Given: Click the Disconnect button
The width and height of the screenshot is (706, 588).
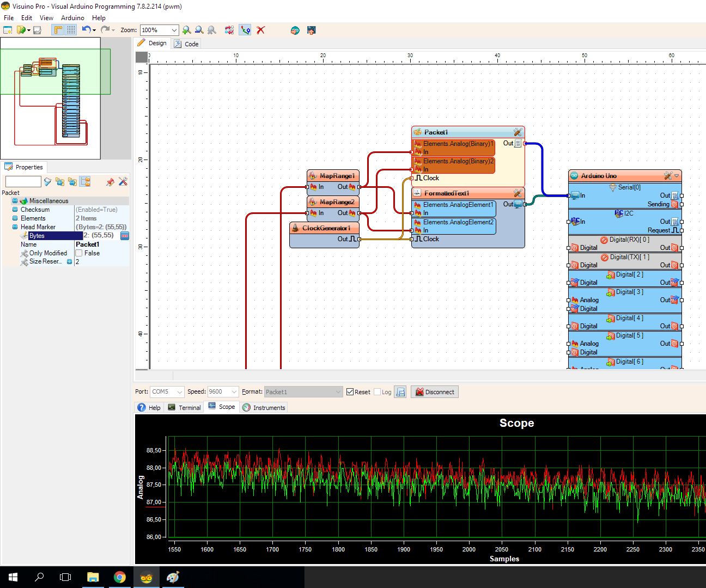Looking at the screenshot, I should [434, 391].
